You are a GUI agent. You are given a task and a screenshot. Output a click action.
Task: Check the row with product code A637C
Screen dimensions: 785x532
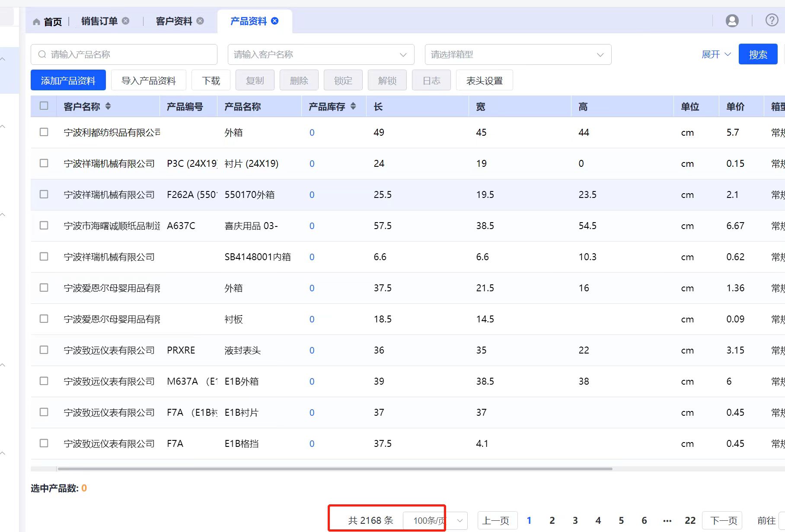click(44, 225)
